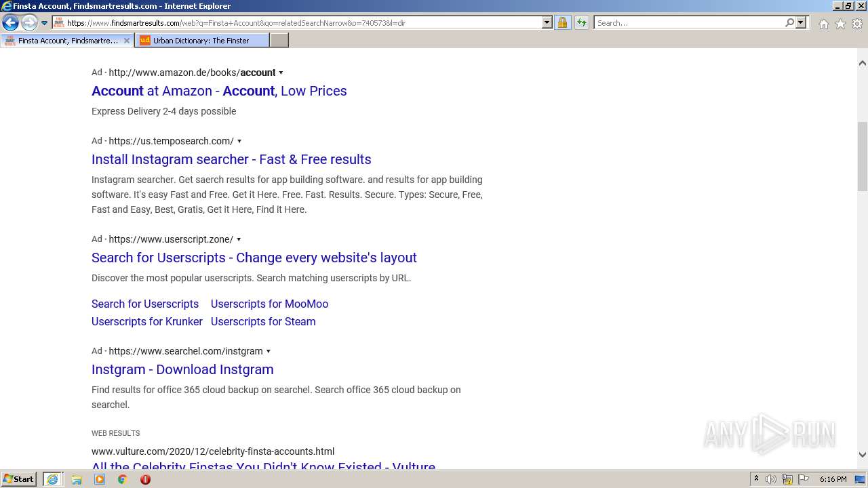Expand the searchel.com/instgram ad arrow
The height and width of the screenshot is (488, 868).
[x=269, y=351]
